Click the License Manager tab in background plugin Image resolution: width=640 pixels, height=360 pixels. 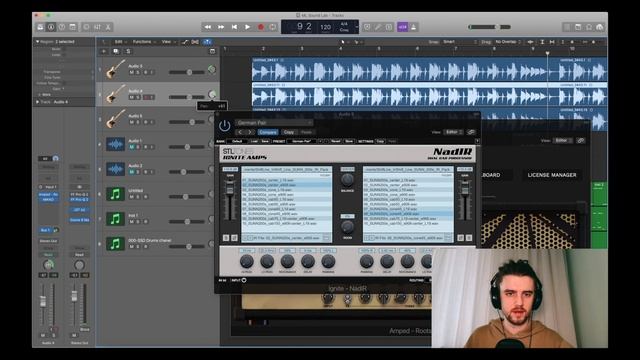pyautogui.click(x=552, y=175)
